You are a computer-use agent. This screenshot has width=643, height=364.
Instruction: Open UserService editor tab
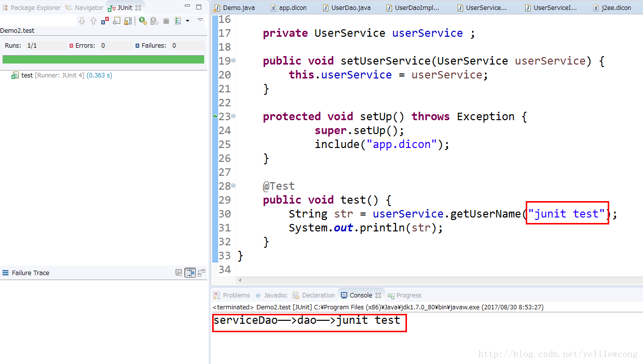(482, 8)
